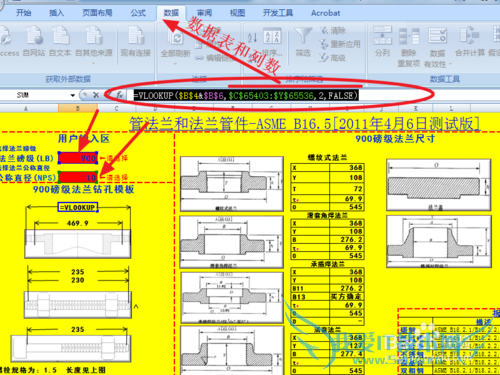This screenshot has width=500, height=375.
Task: Select column K header
Action: [416, 108]
